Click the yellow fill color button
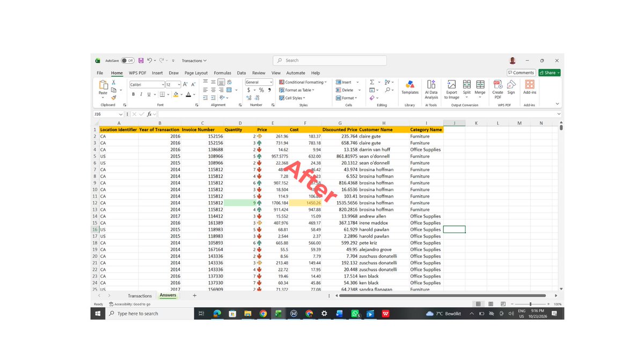The height and width of the screenshot is (362, 644). (x=175, y=94)
